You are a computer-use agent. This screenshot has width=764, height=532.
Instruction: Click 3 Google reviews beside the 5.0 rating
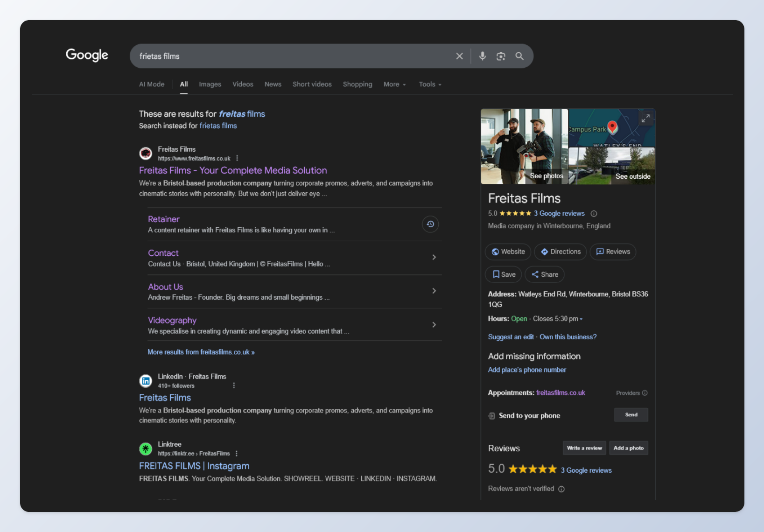tap(586, 470)
